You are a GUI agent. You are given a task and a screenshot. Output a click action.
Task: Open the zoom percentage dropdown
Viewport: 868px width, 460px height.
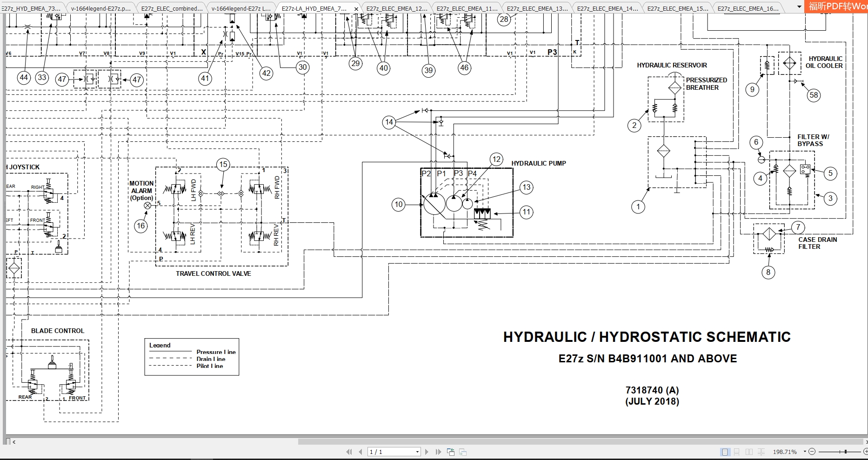pyautogui.click(x=805, y=452)
